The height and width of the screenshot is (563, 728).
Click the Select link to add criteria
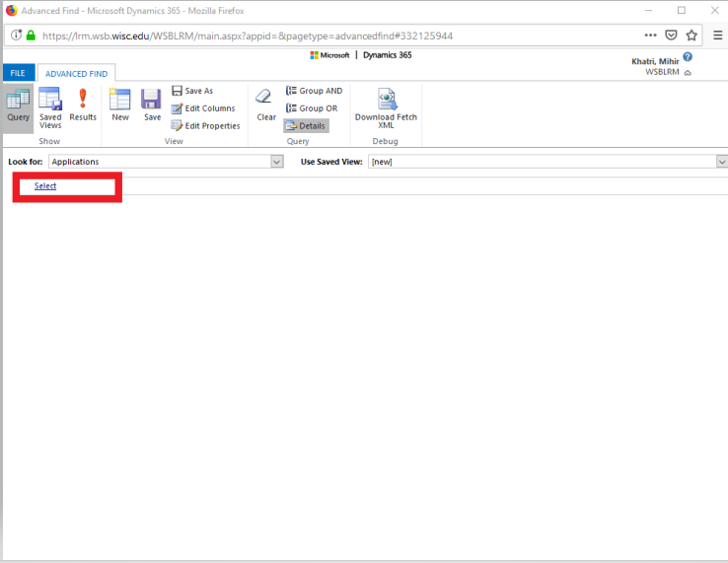(45, 186)
